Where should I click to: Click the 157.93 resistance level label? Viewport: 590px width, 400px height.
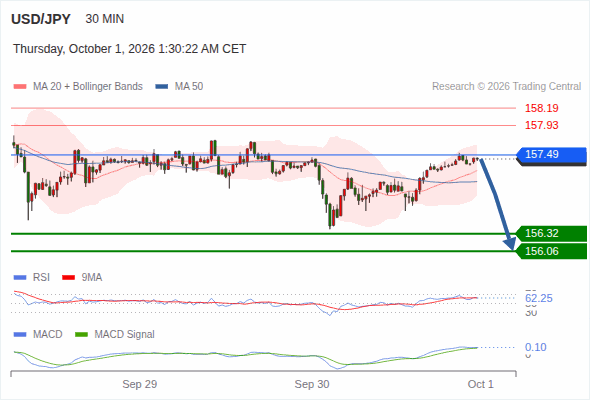[x=541, y=125]
